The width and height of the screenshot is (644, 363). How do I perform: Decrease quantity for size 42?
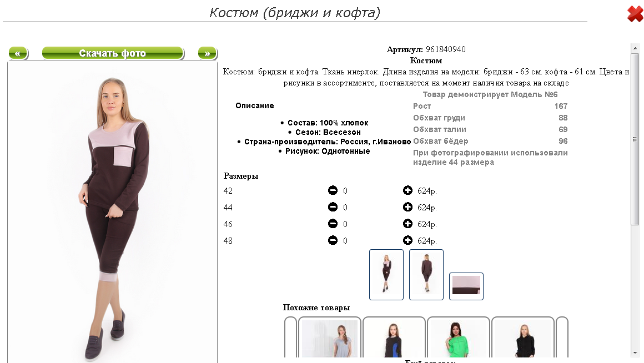click(x=333, y=190)
